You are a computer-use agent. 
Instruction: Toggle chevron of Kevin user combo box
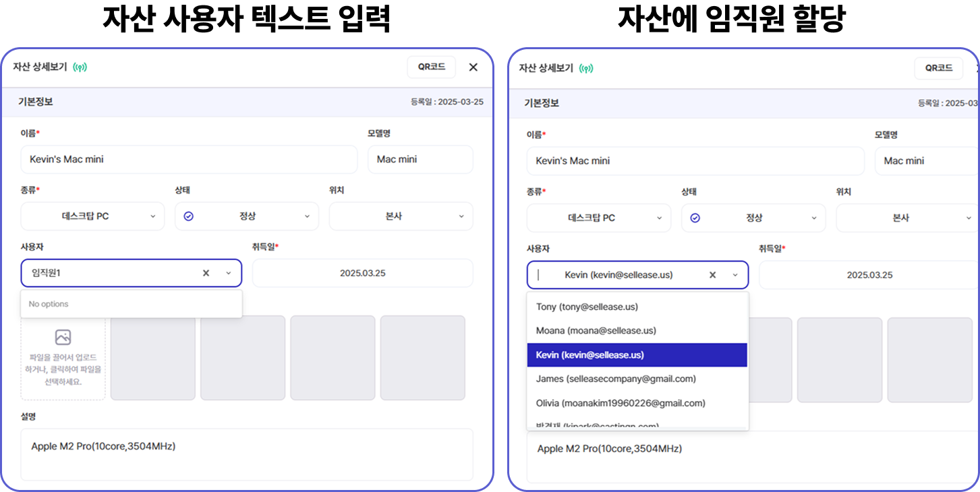click(x=735, y=274)
